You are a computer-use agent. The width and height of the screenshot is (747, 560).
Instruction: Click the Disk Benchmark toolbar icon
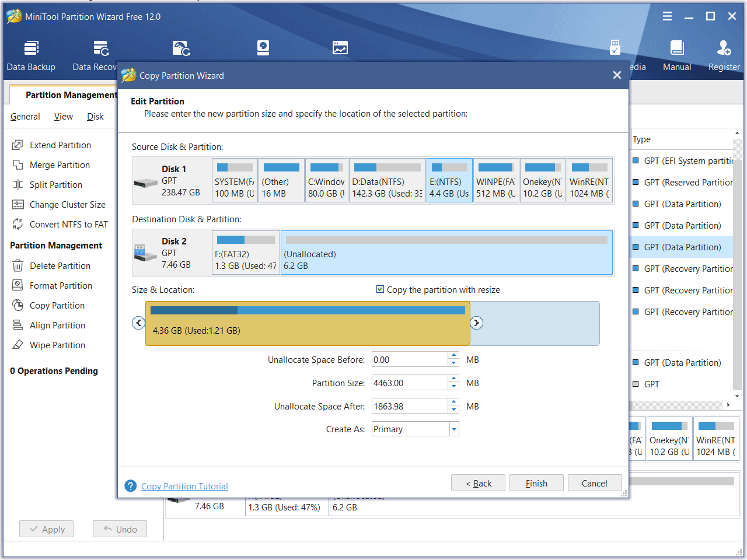pyautogui.click(x=263, y=48)
